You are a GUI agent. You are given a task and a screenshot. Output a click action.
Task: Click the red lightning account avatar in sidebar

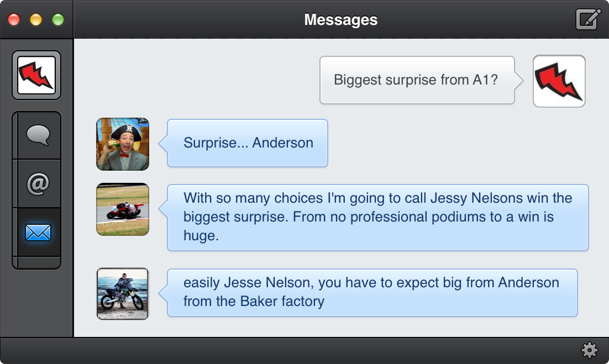36,75
